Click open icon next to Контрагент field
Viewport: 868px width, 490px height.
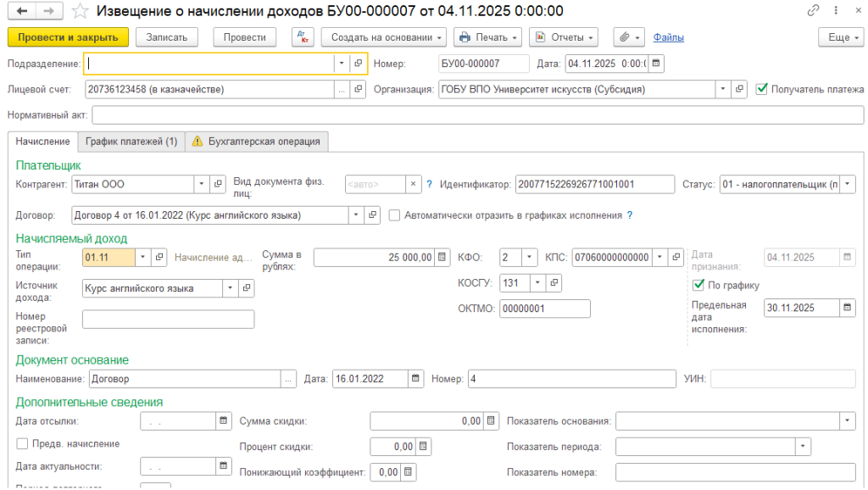218,184
